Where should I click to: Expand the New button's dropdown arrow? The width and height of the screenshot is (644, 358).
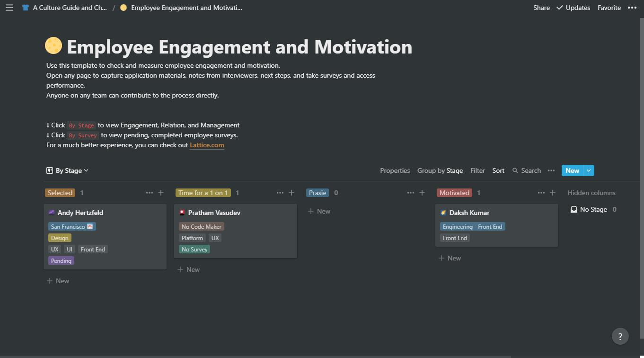[588, 170]
